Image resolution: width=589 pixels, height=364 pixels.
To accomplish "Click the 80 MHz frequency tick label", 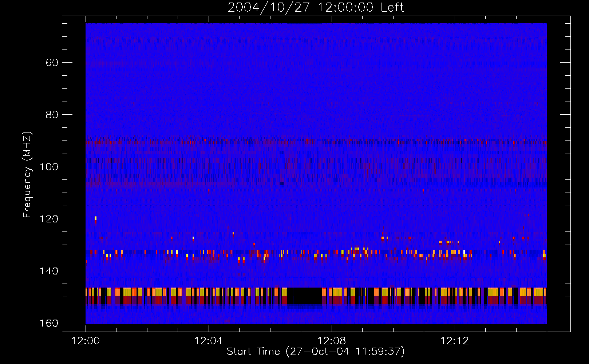I will tap(52, 115).
